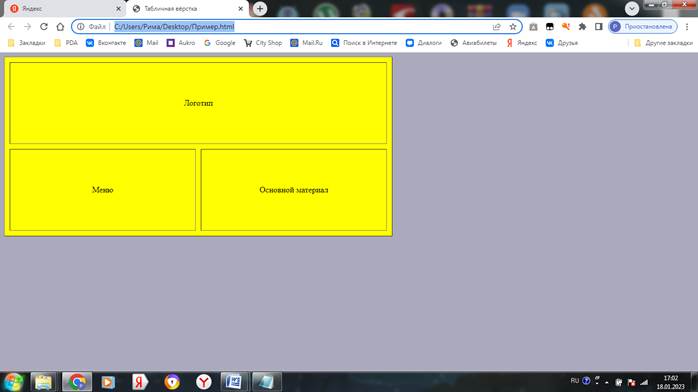Launch Yandex browser from the taskbar
Screen dimensions: 698x392
[204, 382]
